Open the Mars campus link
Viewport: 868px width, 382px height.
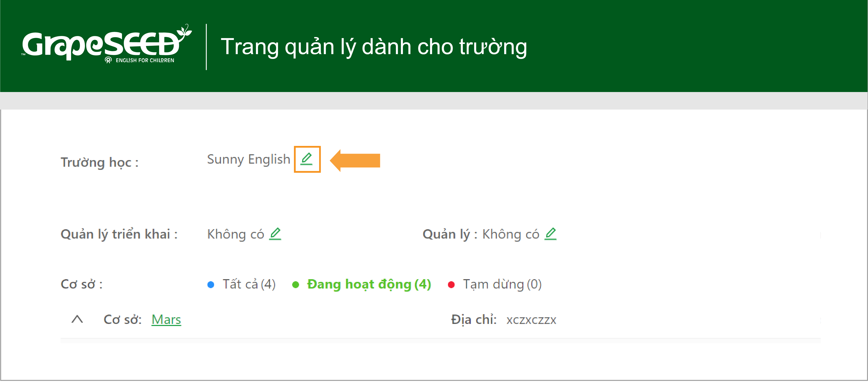(166, 319)
